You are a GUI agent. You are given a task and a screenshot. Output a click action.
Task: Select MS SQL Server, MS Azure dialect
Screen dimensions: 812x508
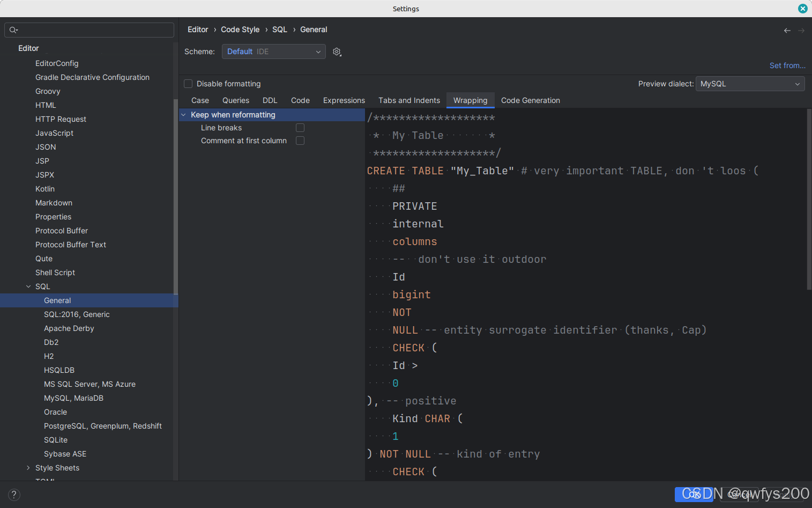click(89, 384)
